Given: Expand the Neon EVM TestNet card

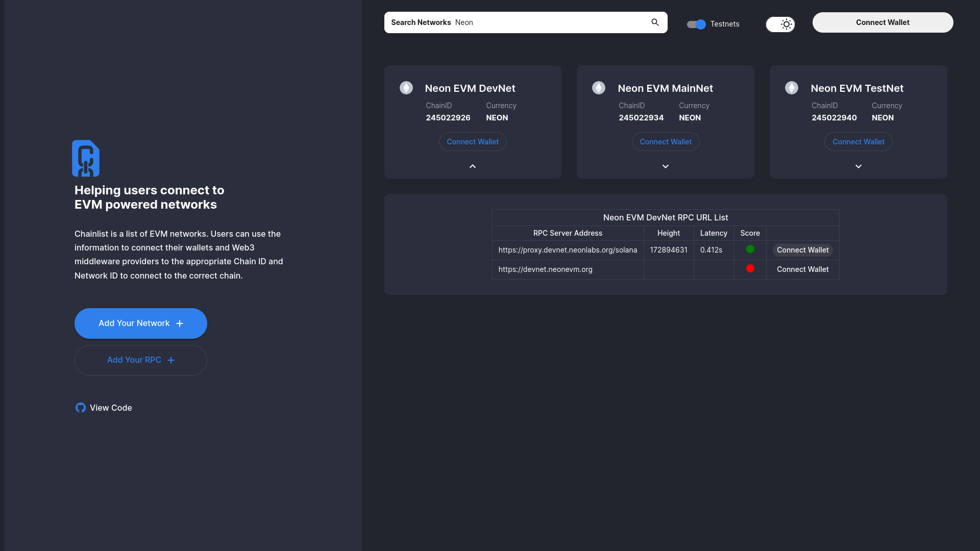Looking at the screenshot, I should pos(858,166).
